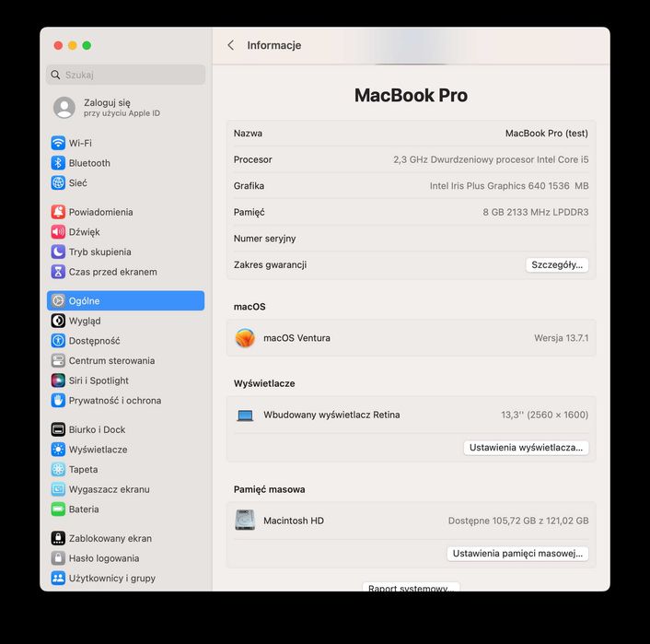Click the Macintosh HD drive icon
This screenshot has width=650, height=644.
245,521
